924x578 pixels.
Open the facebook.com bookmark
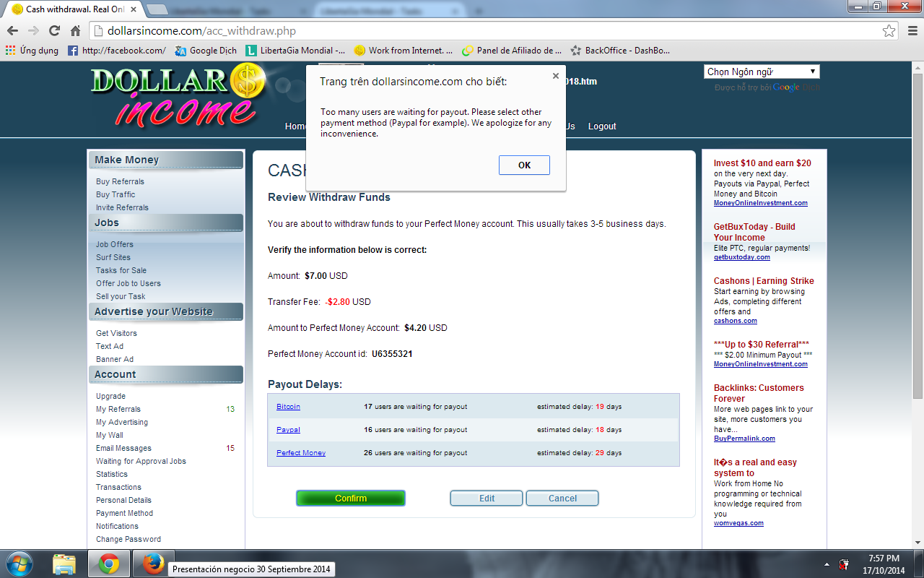click(x=117, y=51)
